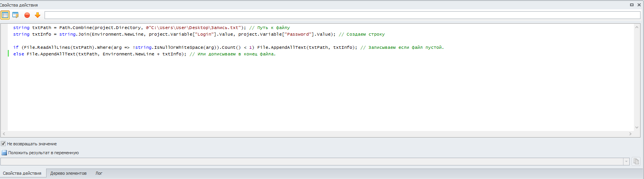Click the window-with-lightning action icon
The height and width of the screenshot is (179, 644).
15,15
